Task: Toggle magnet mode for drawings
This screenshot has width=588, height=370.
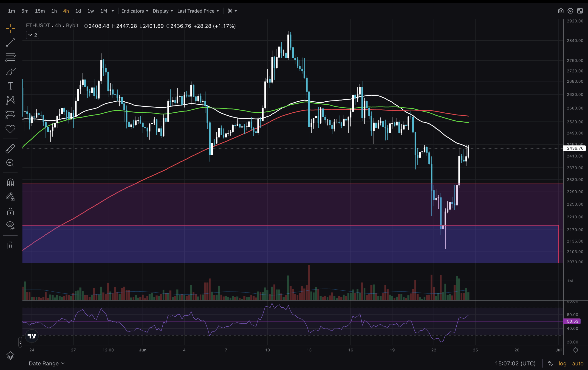Action: pyautogui.click(x=10, y=182)
